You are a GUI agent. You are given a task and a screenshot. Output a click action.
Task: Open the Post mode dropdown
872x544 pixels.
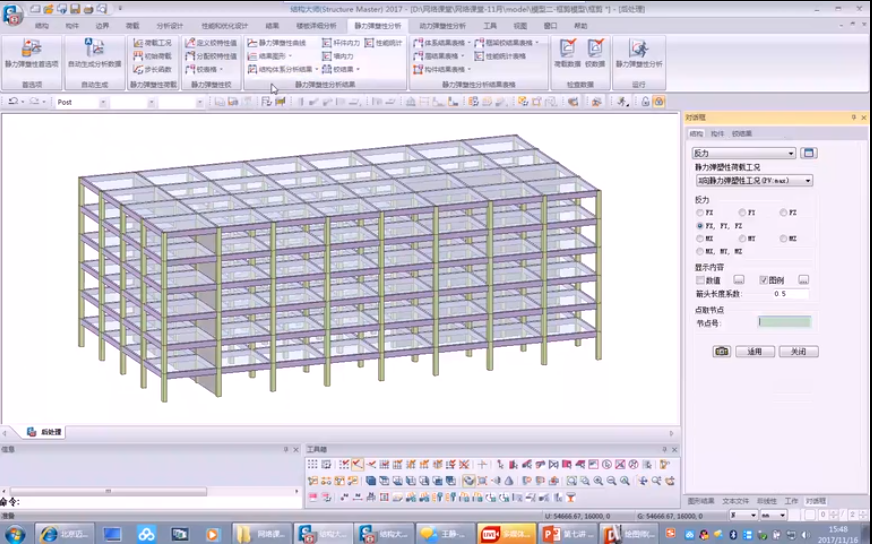pyautogui.click(x=101, y=102)
